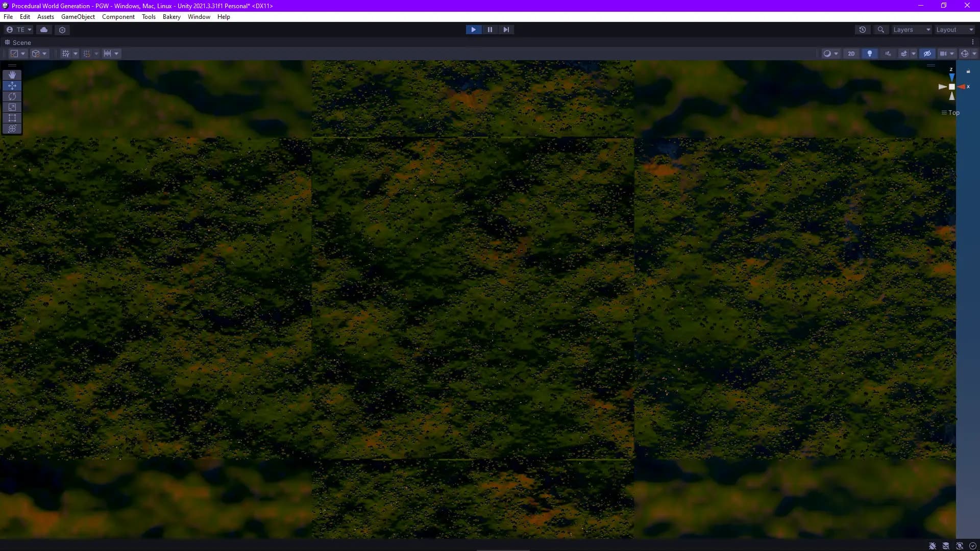Image resolution: width=980 pixels, height=551 pixels.
Task: Open the Undo History button
Action: click(863, 30)
